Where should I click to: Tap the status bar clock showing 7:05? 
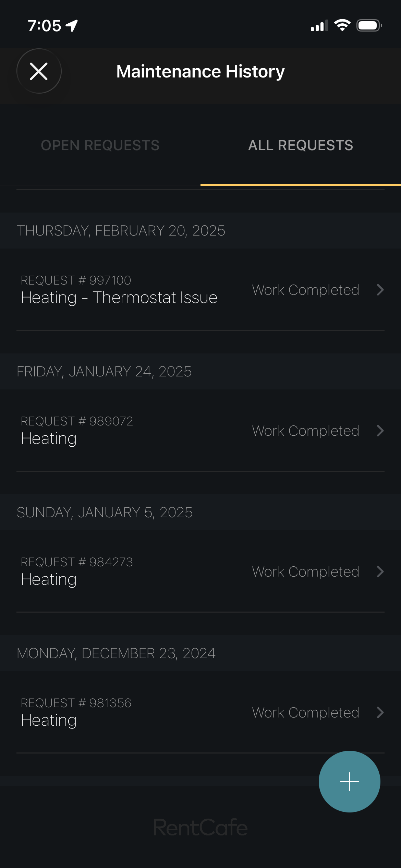[44, 26]
